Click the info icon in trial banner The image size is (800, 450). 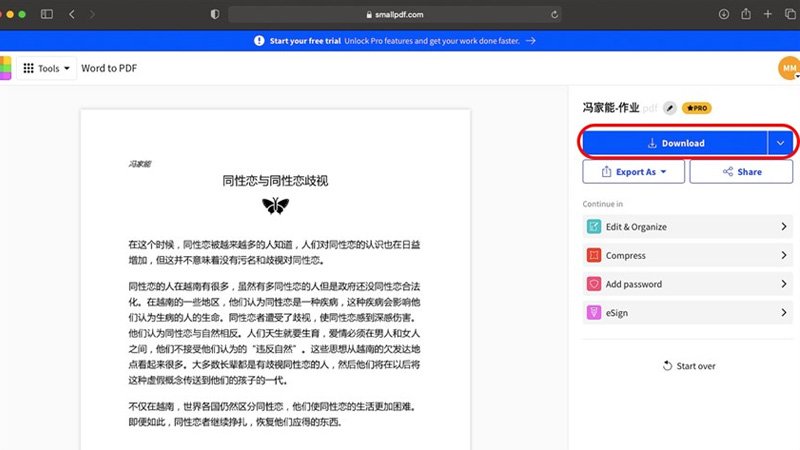point(259,41)
